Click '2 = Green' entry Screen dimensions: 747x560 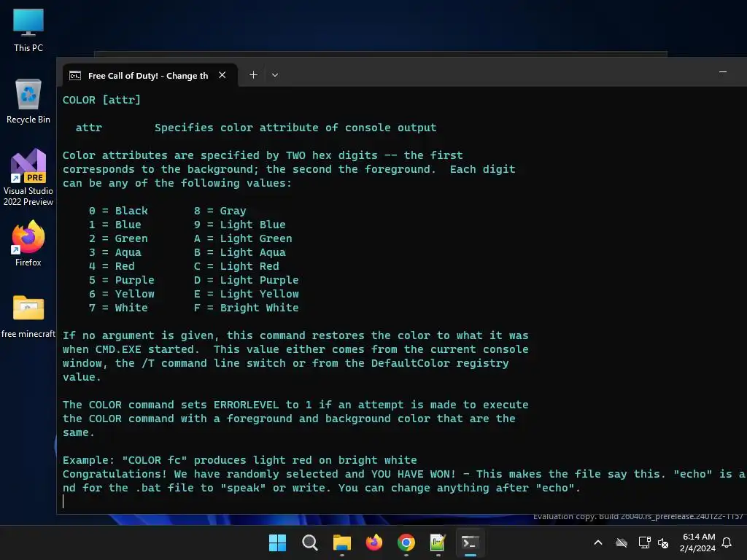tap(118, 238)
